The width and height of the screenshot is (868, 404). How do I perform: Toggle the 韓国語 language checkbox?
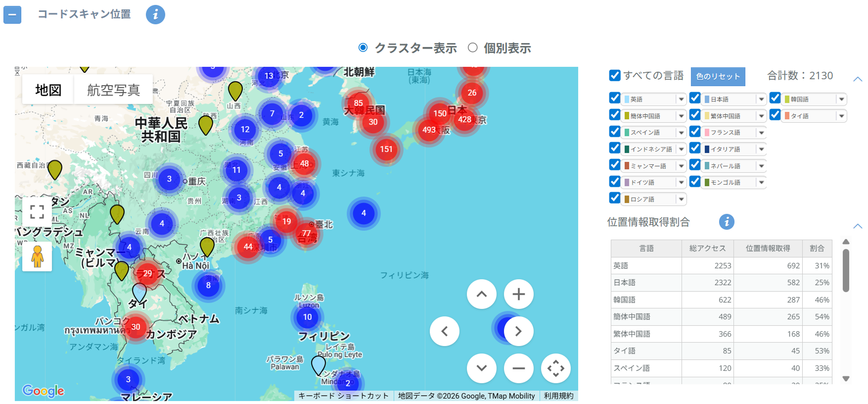click(x=775, y=98)
